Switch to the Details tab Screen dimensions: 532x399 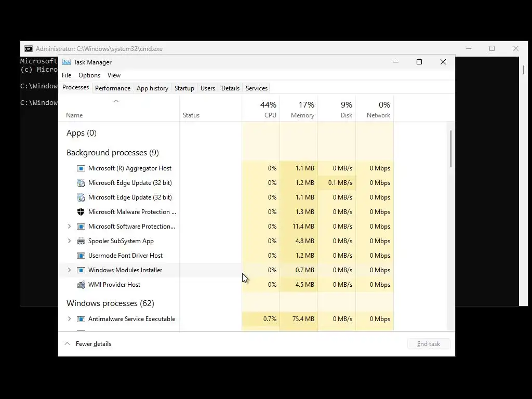pyautogui.click(x=230, y=88)
